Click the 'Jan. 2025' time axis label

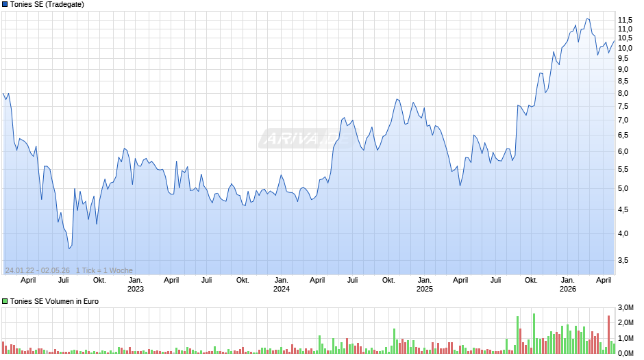425,285
